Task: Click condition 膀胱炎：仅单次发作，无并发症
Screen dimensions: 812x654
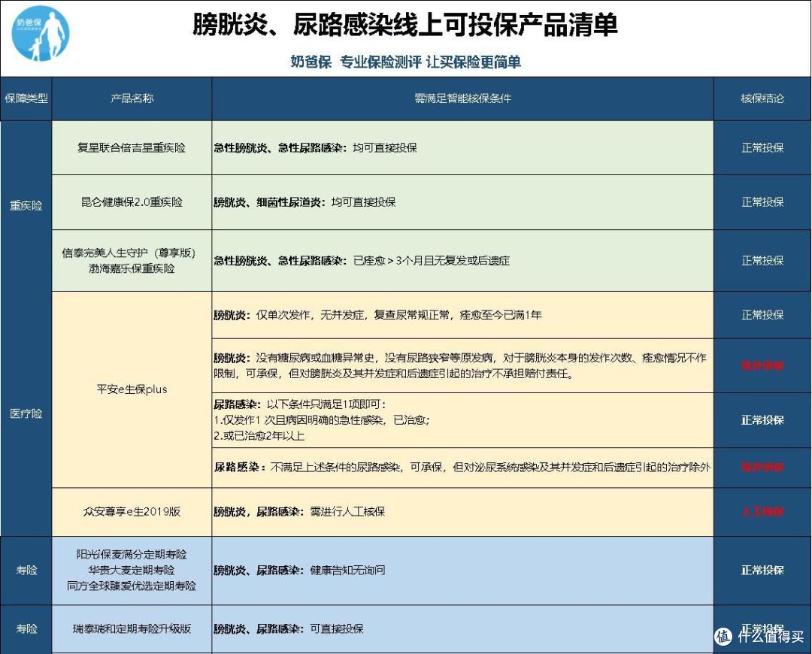Action: [x=377, y=315]
